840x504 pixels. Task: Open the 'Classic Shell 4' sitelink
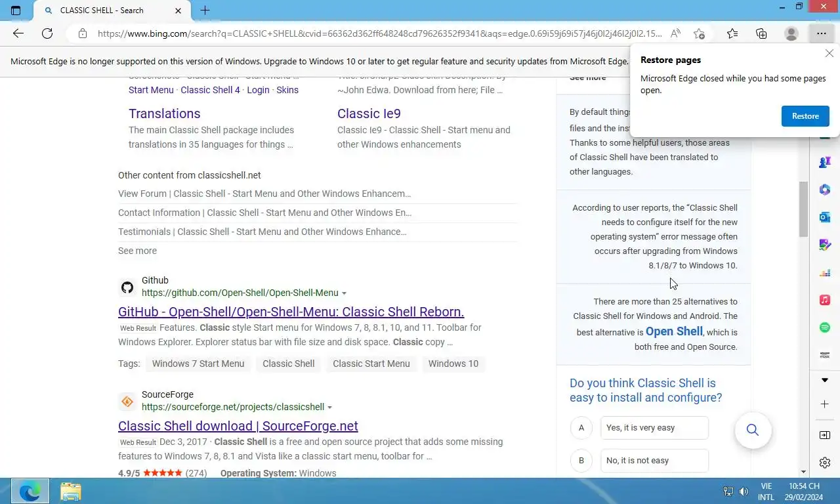pyautogui.click(x=210, y=90)
